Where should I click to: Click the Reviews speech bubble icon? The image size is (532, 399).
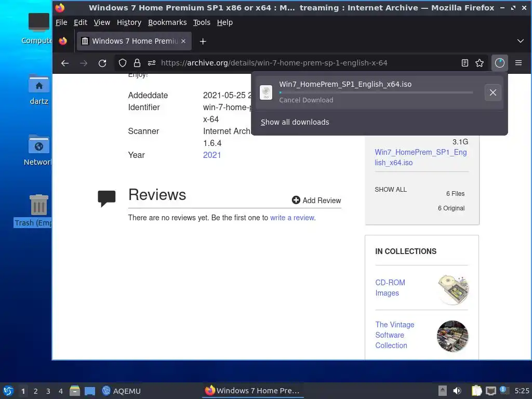click(x=107, y=198)
